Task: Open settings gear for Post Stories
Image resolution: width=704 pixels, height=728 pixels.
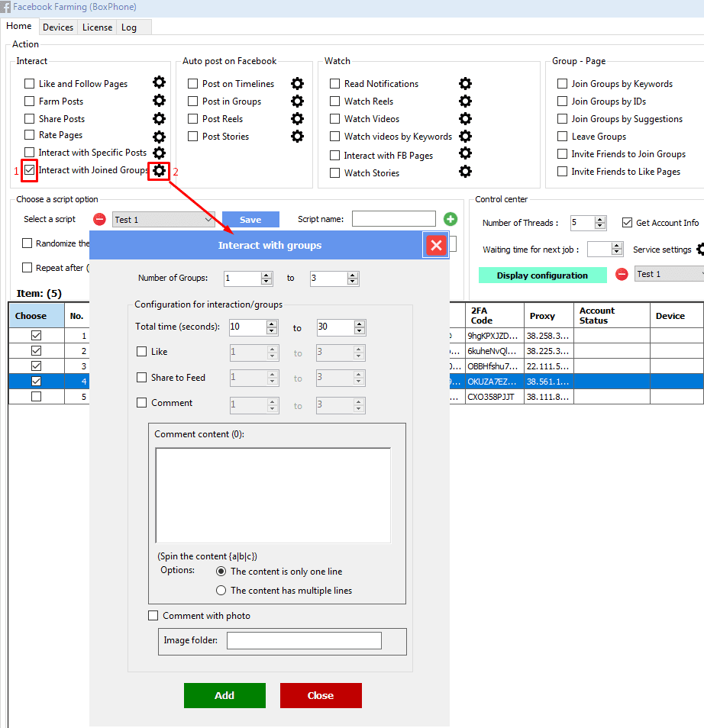Action: pyautogui.click(x=297, y=137)
